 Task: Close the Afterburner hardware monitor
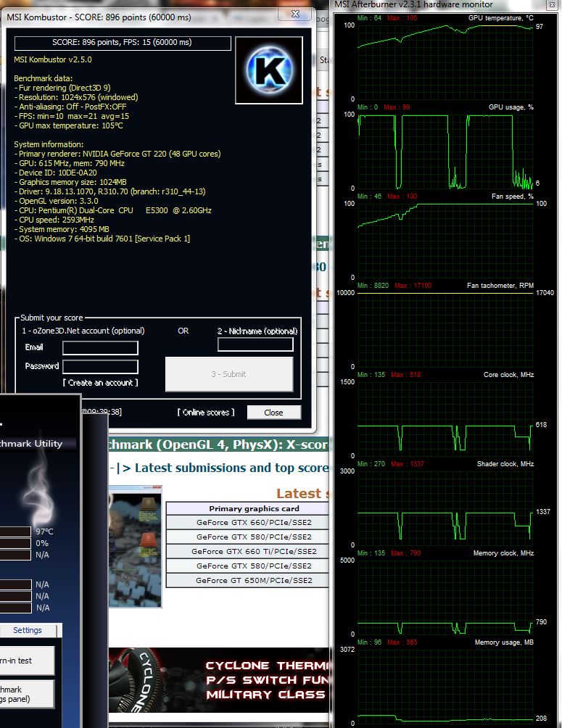point(552,5)
